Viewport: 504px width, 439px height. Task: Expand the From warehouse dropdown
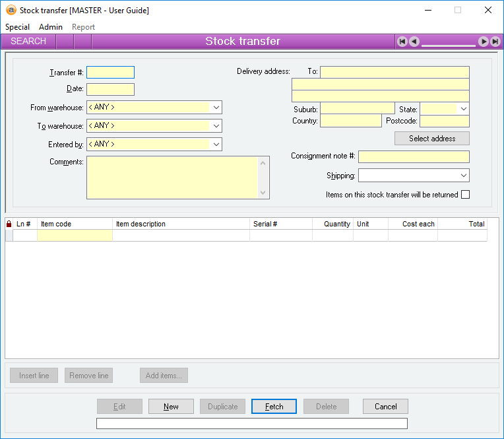click(x=216, y=107)
